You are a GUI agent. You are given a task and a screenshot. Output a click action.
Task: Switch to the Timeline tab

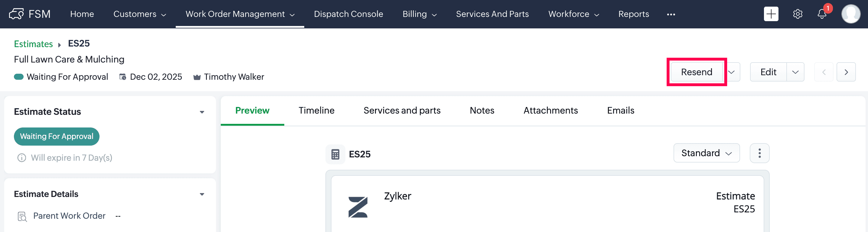tap(316, 111)
